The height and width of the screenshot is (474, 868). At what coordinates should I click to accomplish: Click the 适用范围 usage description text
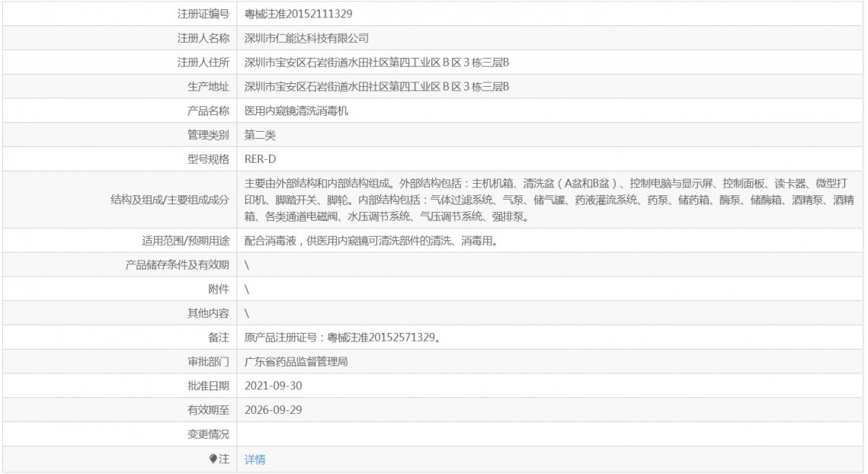[x=371, y=241]
